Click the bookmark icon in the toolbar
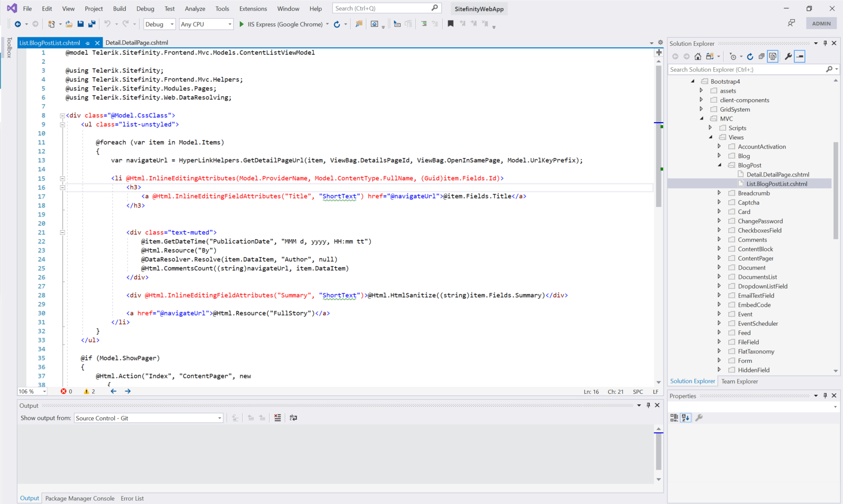 (451, 24)
